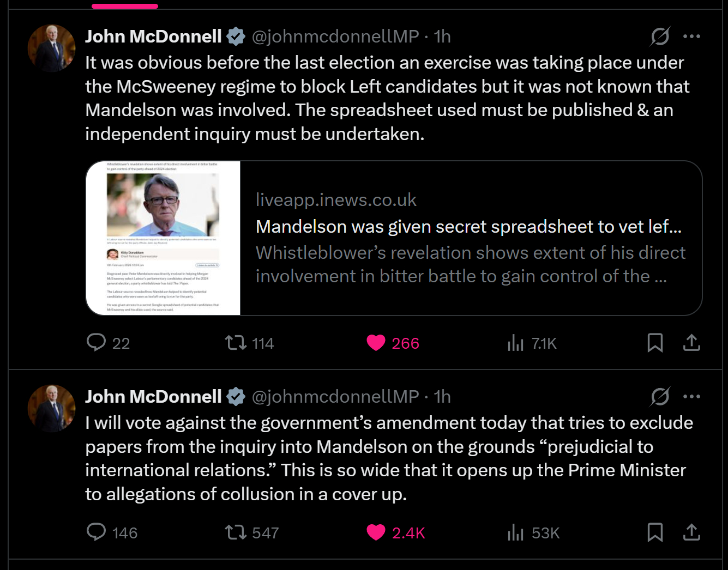Reply to the government amendment tweet
Image resolution: width=728 pixels, height=570 pixels.
pos(97,532)
